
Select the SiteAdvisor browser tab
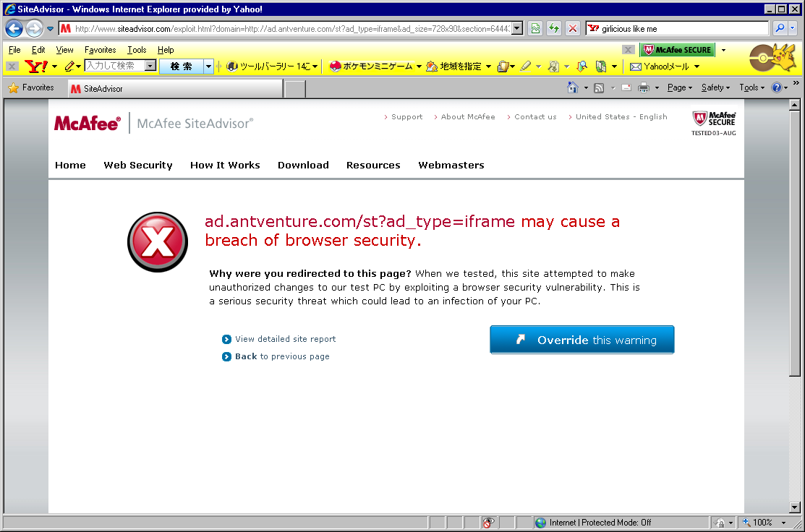(175, 89)
